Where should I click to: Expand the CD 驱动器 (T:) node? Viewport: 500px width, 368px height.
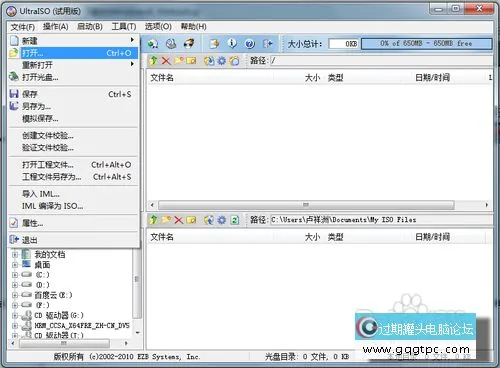tap(15, 335)
